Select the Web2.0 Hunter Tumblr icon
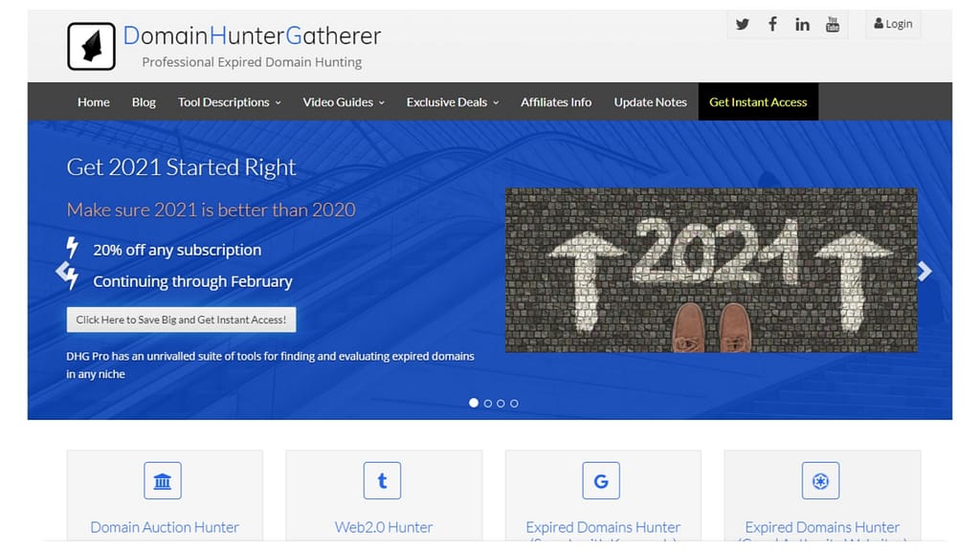The height and width of the screenshot is (551, 980). pyautogui.click(x=382, y=481)
